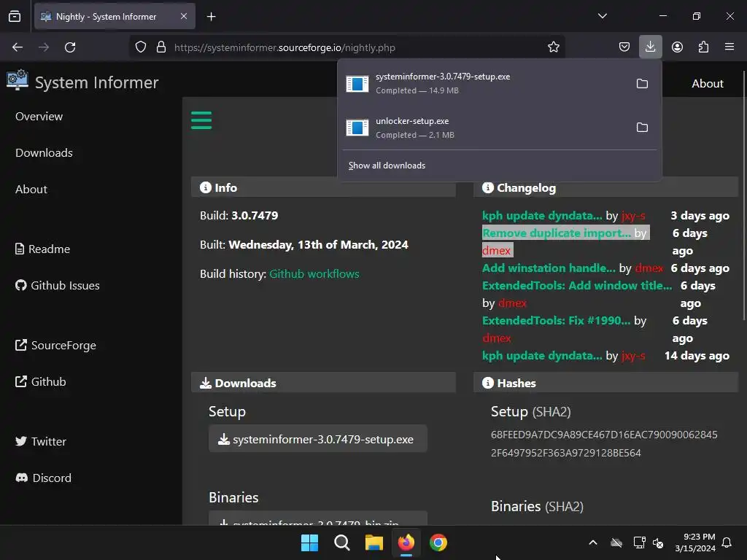
Task: Bookmark this page with star icon
Action: 553,47
